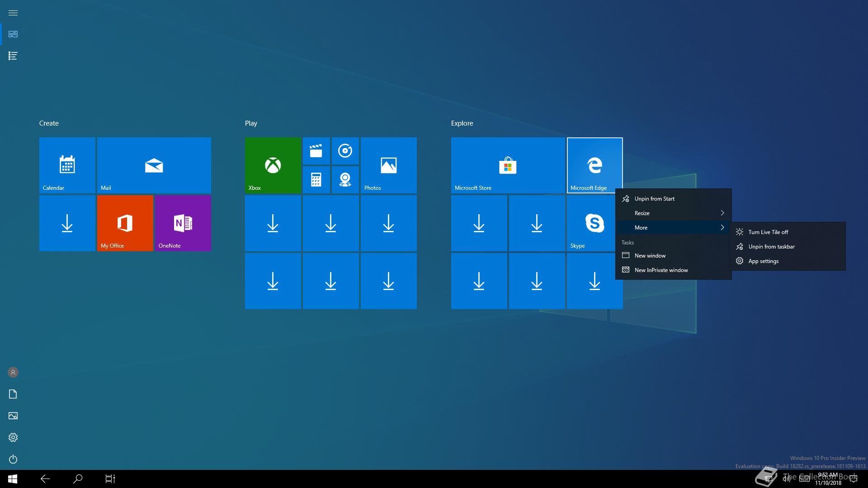Open the touch keyboard icon

click(804, 479)
